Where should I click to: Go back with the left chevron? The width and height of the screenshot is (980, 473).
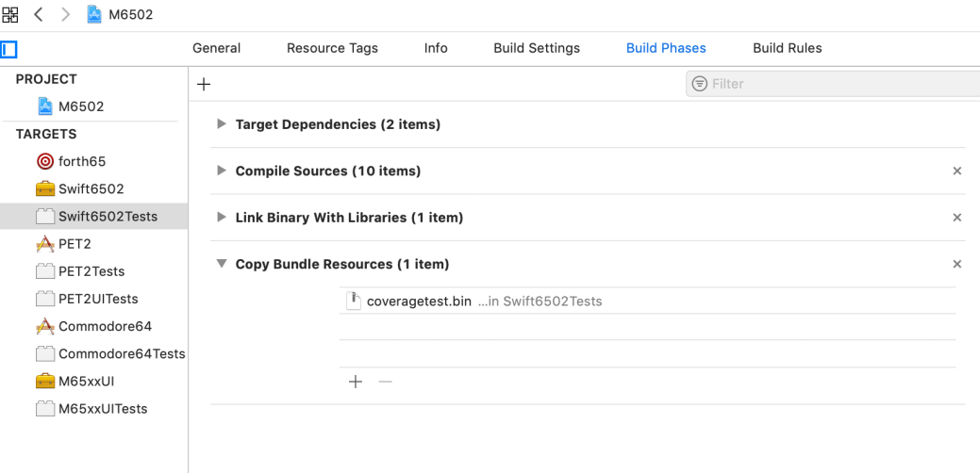coord(40,15)
